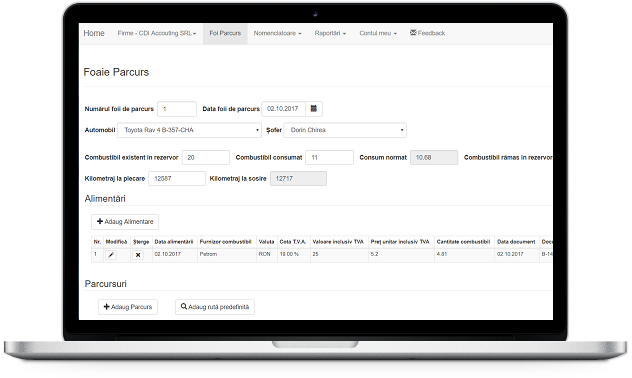Click Adaug Parcurs button
This screenshot has width=632, height=378.
coord(128,307)
